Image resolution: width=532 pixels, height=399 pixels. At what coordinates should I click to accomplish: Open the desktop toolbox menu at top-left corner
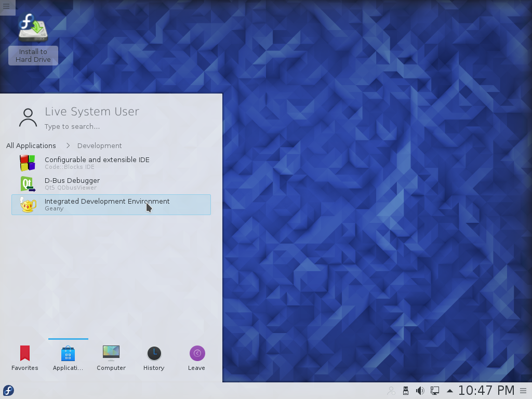[x=6, y=6]
